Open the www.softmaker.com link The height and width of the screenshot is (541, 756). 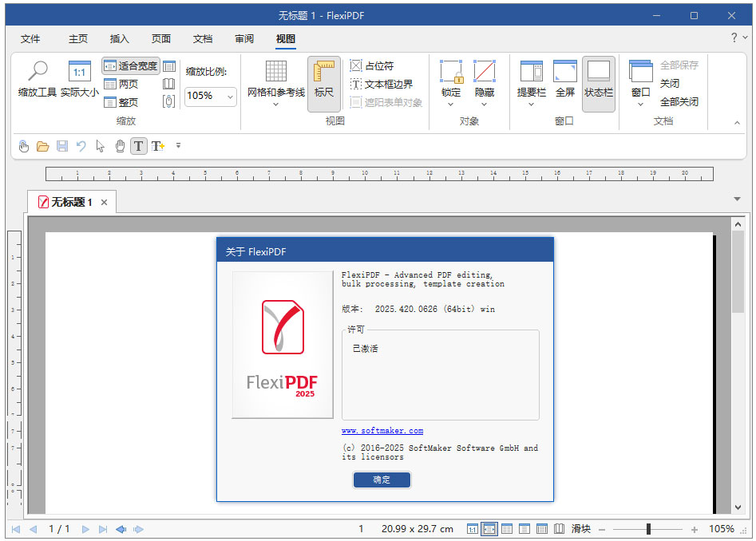[382, 431]
